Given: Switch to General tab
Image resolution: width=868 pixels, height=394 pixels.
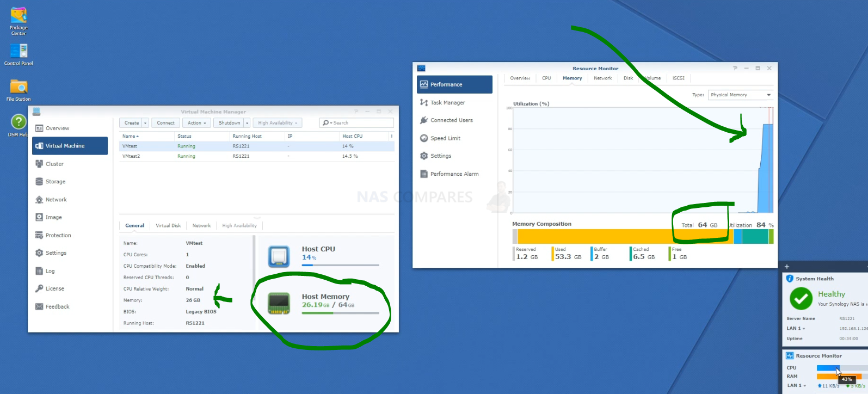Looking at the screenshot, I should point(135,225).
